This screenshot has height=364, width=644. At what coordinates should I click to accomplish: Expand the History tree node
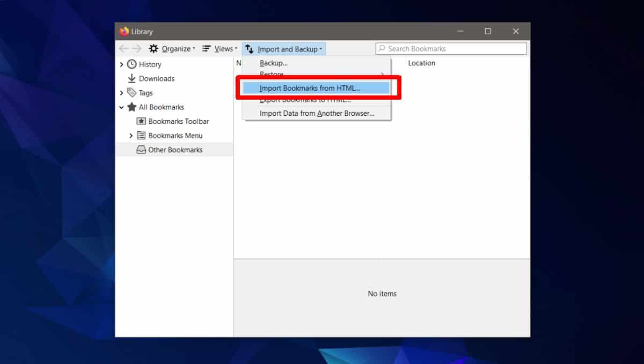pos(121,64)
